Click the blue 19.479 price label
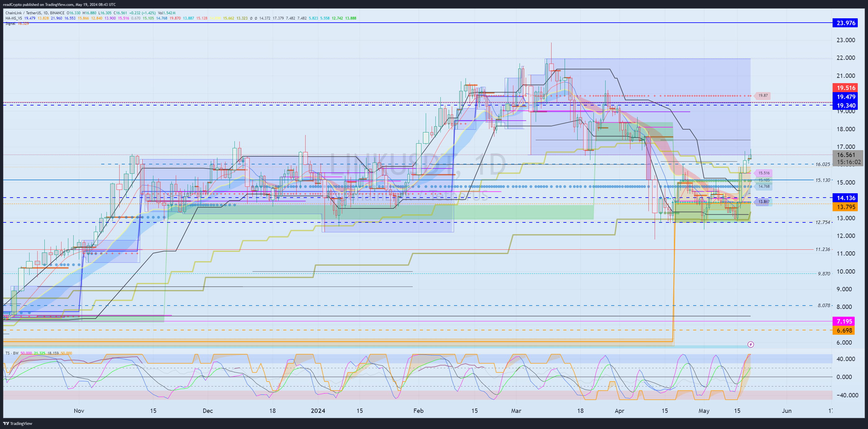 coord(846,96)
